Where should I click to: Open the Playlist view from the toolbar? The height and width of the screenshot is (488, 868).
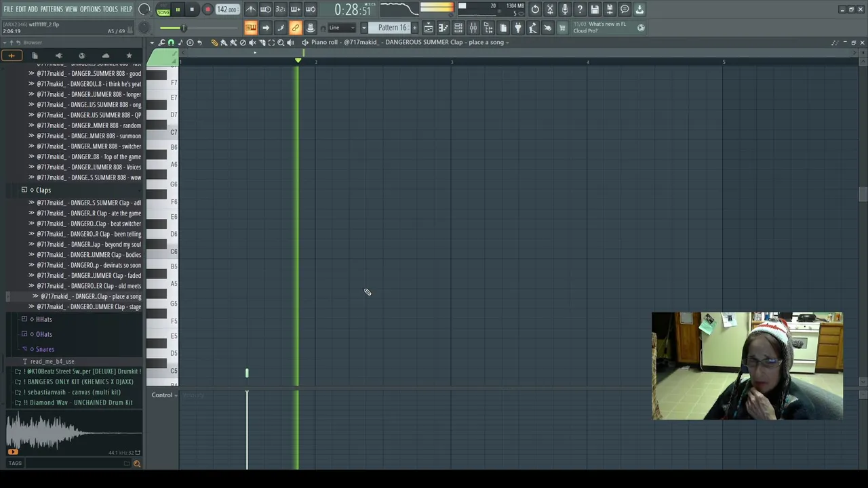(x=428, y=28)
